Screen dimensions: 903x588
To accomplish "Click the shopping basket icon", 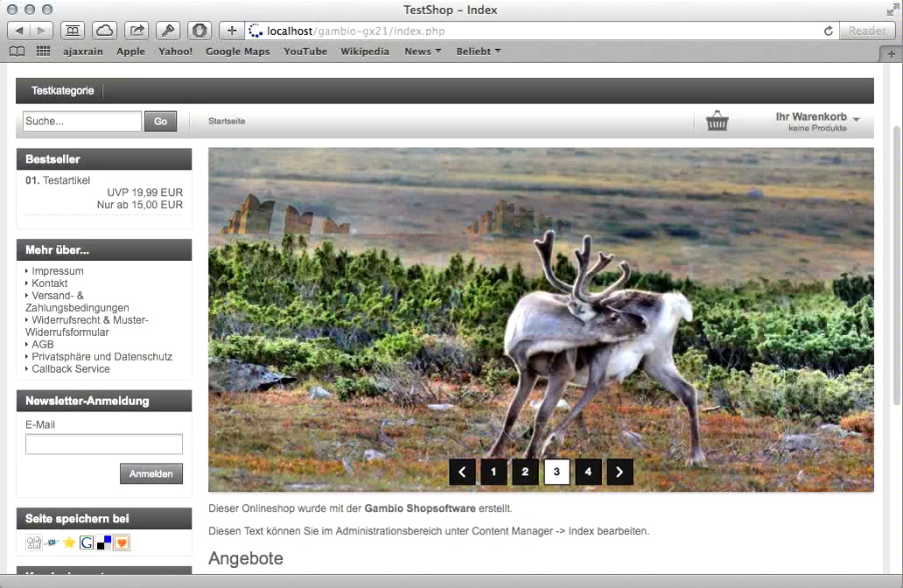I will 717,121.
